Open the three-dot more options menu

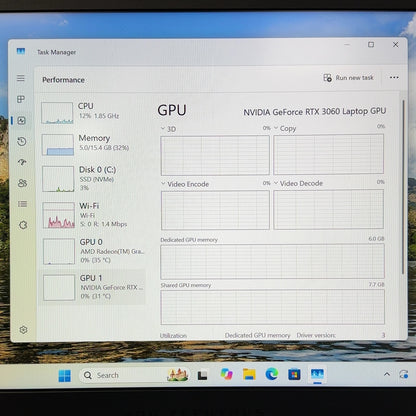[x=394, y=77]
